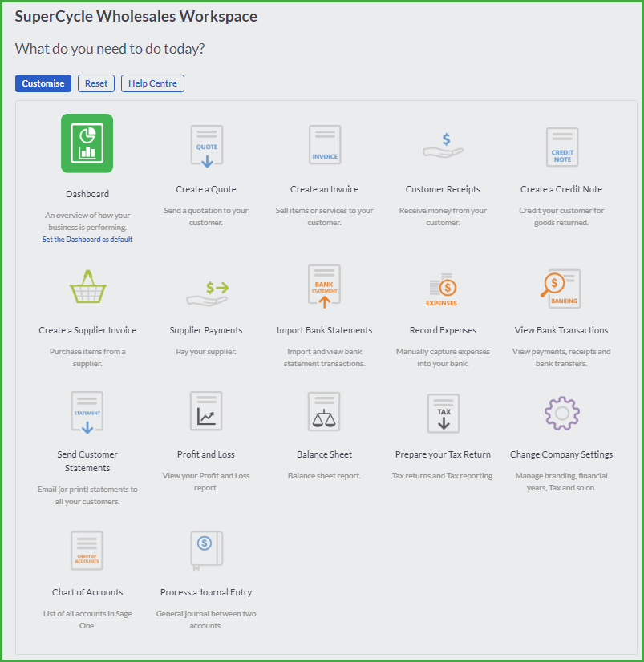
Task: Click the 'SuperCycle Wholesales Workspace' heading
Action: [x=136, y=17]
